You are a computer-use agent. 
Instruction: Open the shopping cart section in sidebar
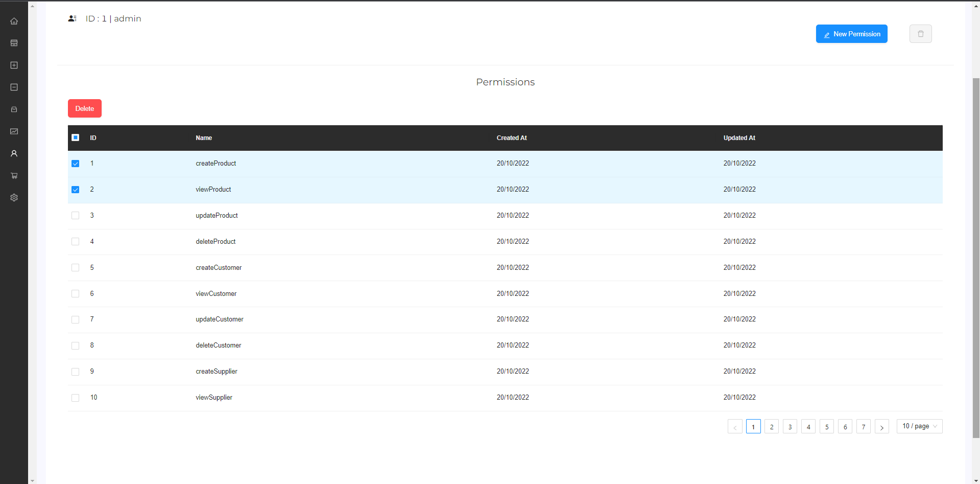pyautogui.click(x=14, y=175)
